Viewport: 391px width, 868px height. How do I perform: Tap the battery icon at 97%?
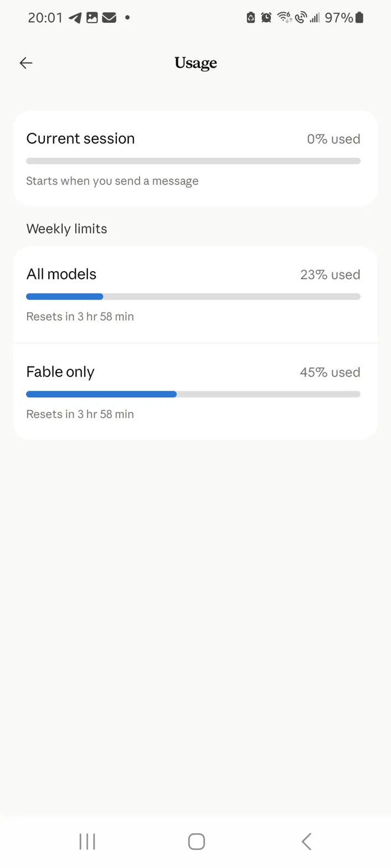pyautogui.click(x=359, y=18)
